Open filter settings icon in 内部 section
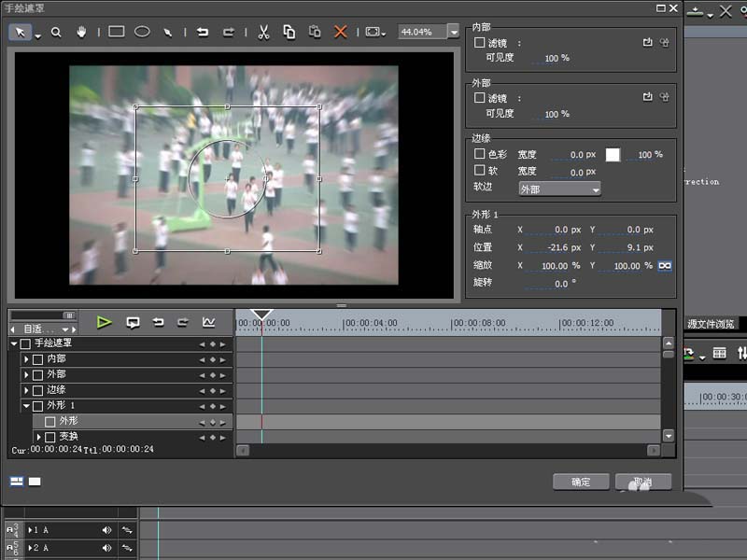This screenshot has height=560, width=747. (x=665, y=42)
